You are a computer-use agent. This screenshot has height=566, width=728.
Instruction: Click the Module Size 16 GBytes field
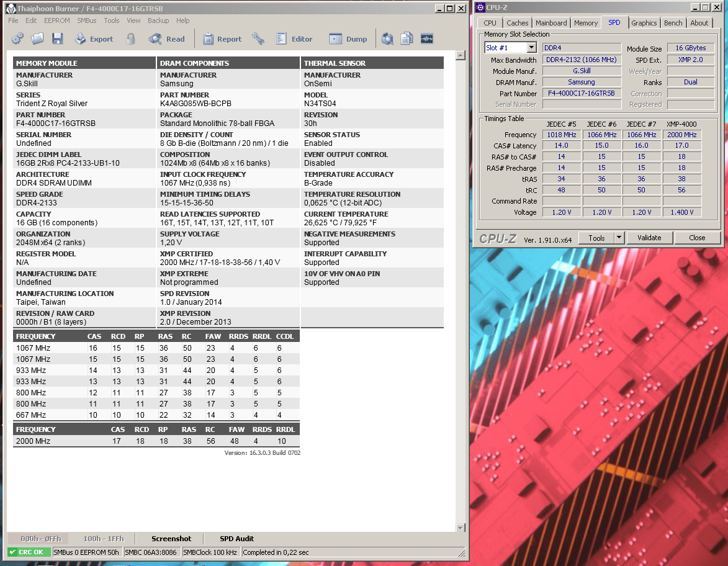pyautogui.click(x=690, y=48)
